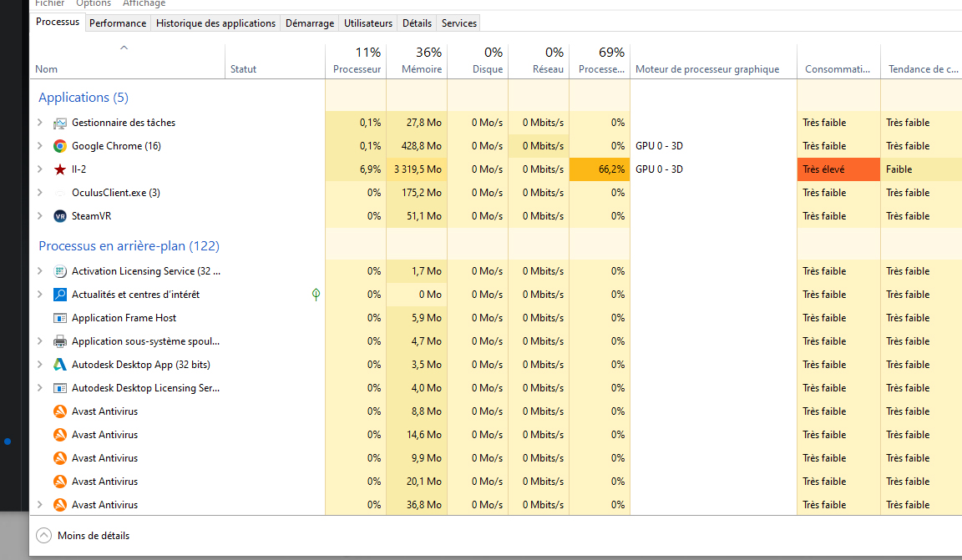Viewport: 962px width, 560px height.
Task: Open the Utilisateurs tab
Action: tap(368, 23)
